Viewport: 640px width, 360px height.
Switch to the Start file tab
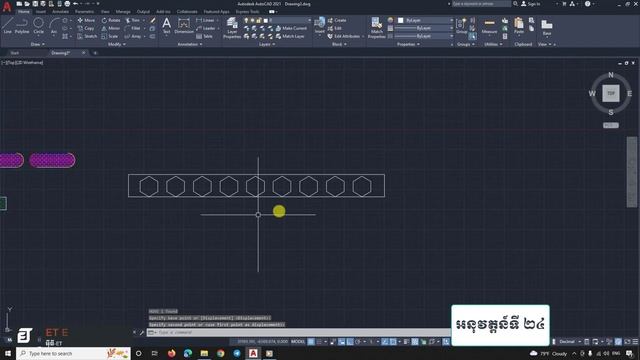[x=15, y=53]
